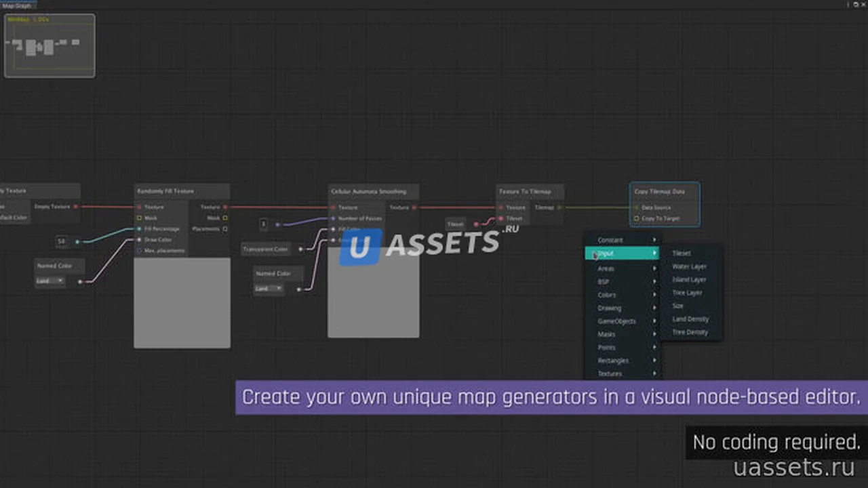Expand the Points submenu arrow

tap(654, 348)
